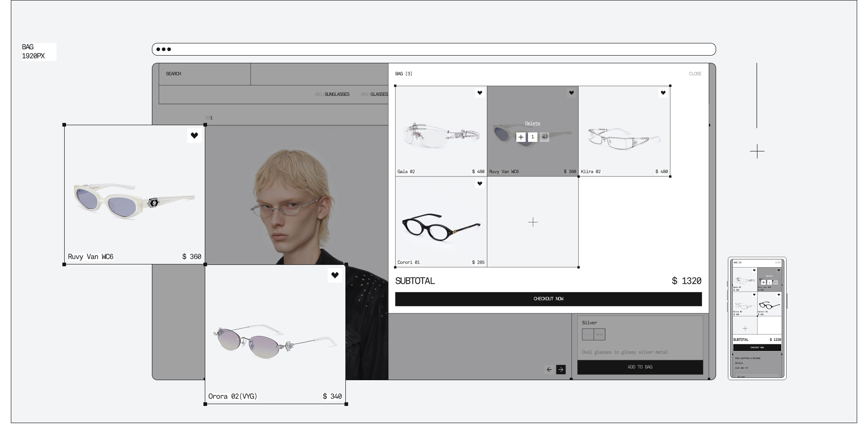The image size is (868, 424).
Task: Click the Add to Bag button
Action: point(640,367)
